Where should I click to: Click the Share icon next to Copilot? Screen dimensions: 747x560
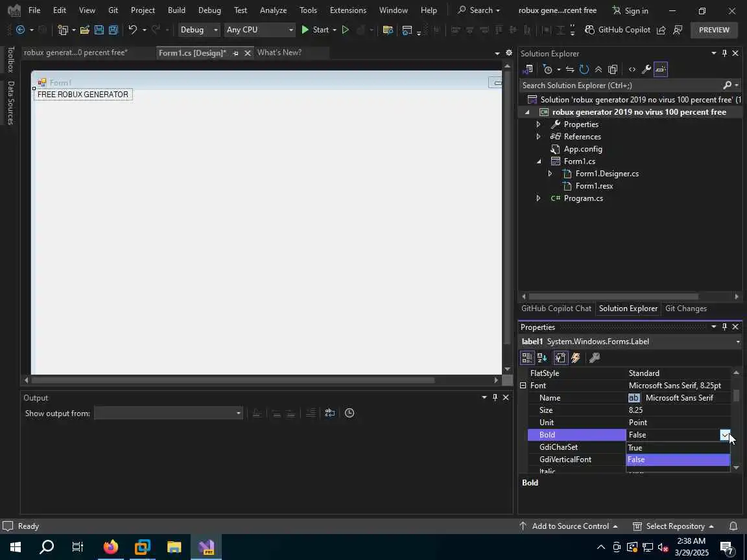[x=661, y=30]
